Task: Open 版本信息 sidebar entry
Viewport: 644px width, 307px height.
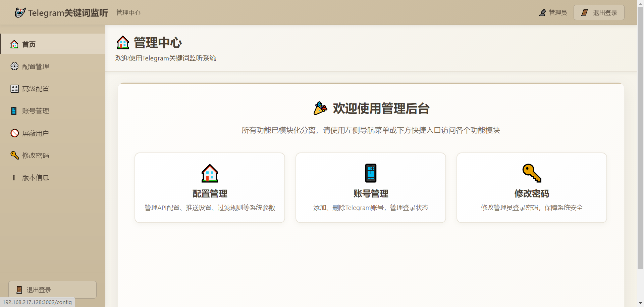Action: [x=36, y=177]
